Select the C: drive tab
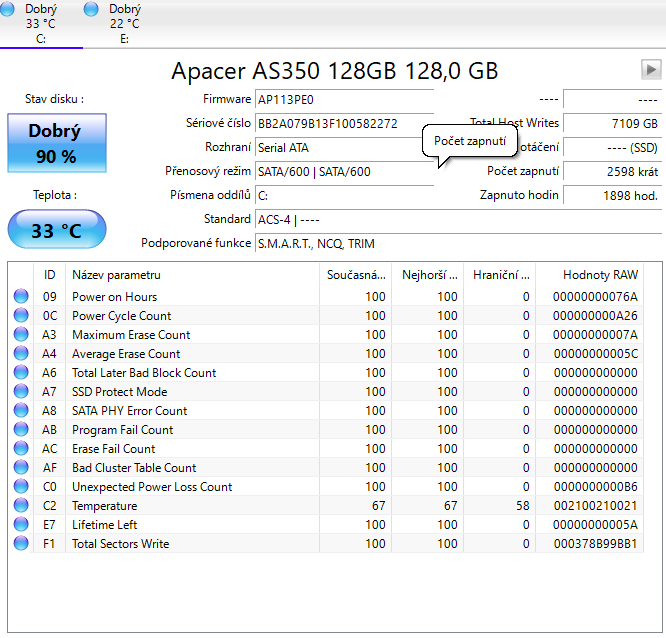 pyautogui.click(x=41, y=24)
